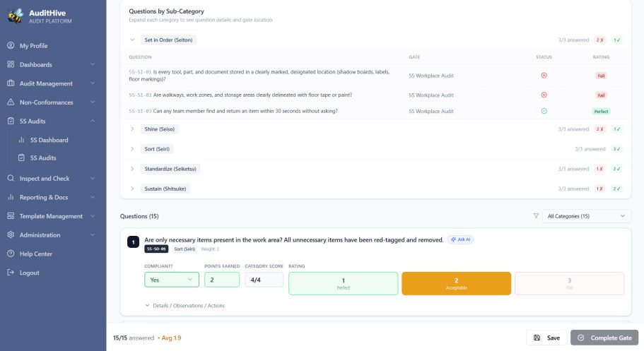The height and width of the screenshot is (351, 644).
Task: Select the rating 1 Perfect option
Action: (x=344, y=283)
